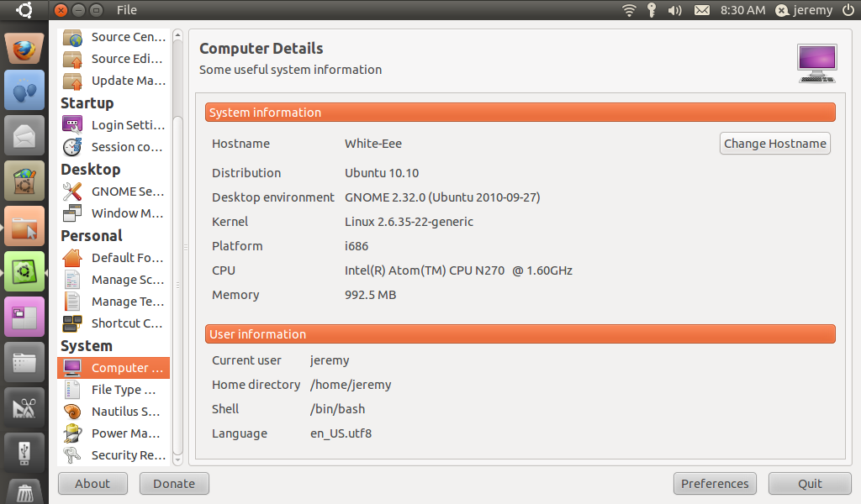861x504 pixels.
Task: Click the language value en_US.utf8
Action: (x=341, y=433)
